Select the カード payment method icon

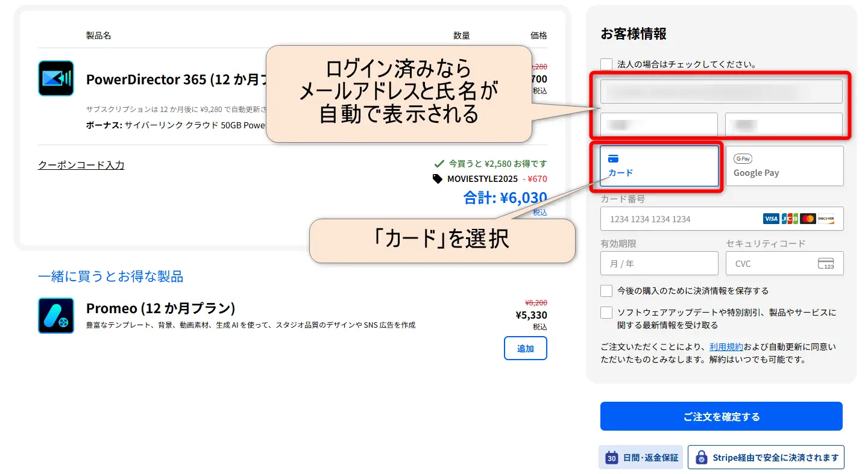pos(614,158)
